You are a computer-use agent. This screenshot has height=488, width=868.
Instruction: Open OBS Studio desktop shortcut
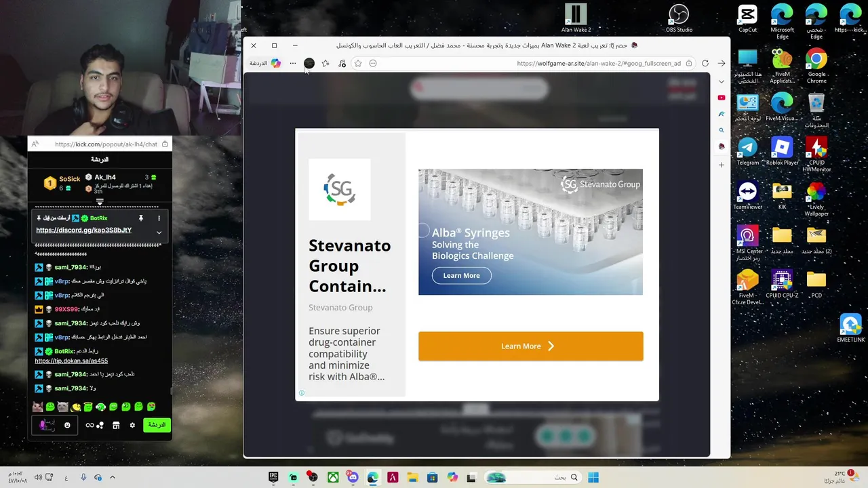[x=679, y=19]
